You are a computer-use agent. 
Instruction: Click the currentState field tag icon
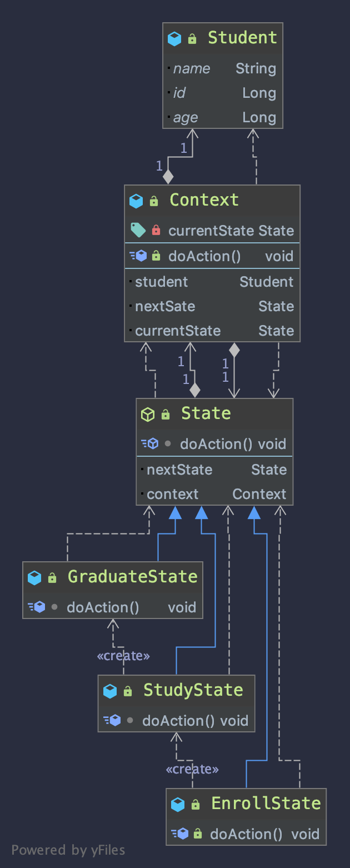coord(137,230)
